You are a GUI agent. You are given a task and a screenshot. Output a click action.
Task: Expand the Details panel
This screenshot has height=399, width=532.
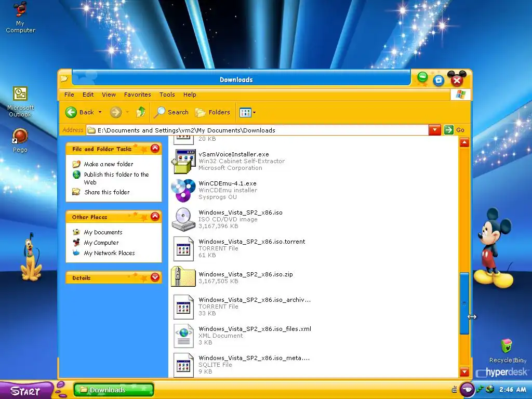[x=155, y=277]
